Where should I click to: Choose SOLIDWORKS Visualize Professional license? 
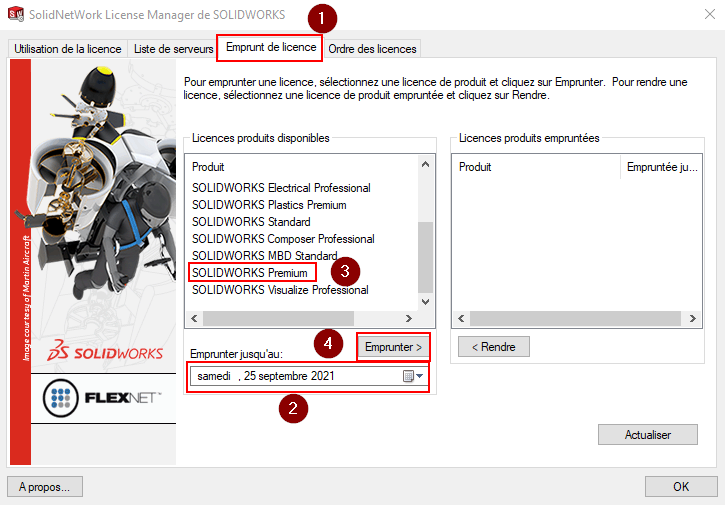tap(280, 290)
